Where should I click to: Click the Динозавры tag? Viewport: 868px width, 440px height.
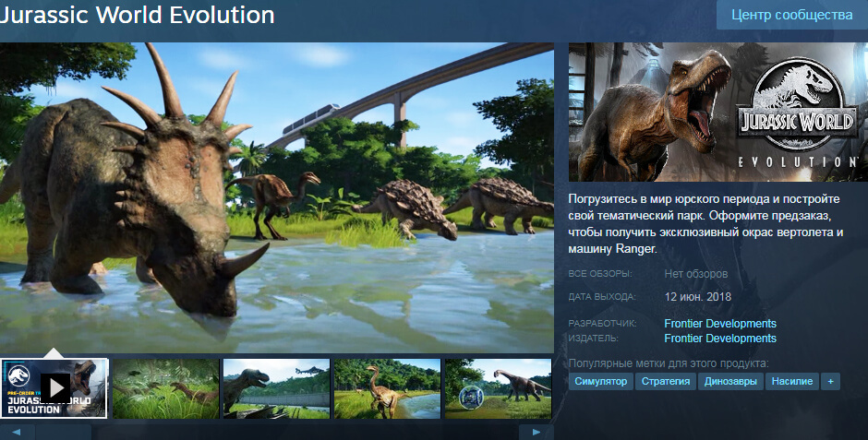pyautogui.click(x=730, y=381)
